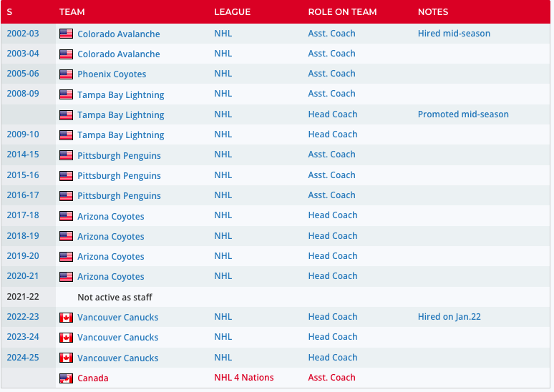The height and width of the screenshot is (392, 554).
Task: Open the 2024-25 season link
Action: (x=23, y=358)
